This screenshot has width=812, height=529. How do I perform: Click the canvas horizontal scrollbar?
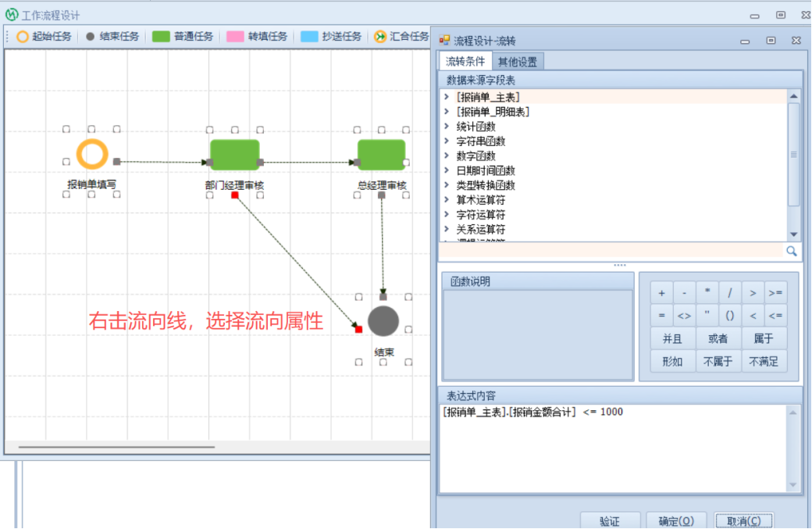(x=117, y=447)
